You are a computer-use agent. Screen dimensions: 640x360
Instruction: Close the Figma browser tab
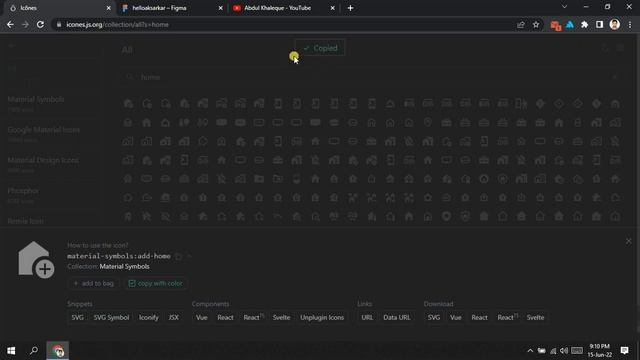pos(220,8)
